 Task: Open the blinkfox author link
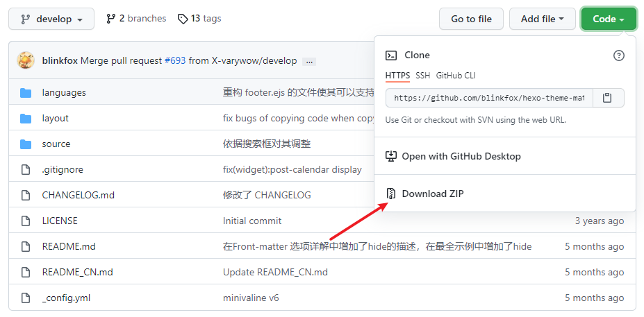pyautogui.click(x=60, y=60)
